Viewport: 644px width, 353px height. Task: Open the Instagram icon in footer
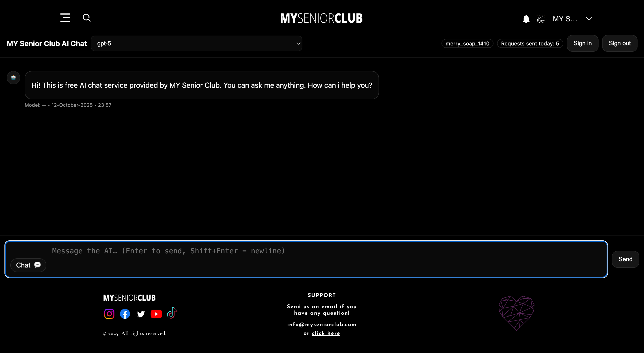point(109,314)
